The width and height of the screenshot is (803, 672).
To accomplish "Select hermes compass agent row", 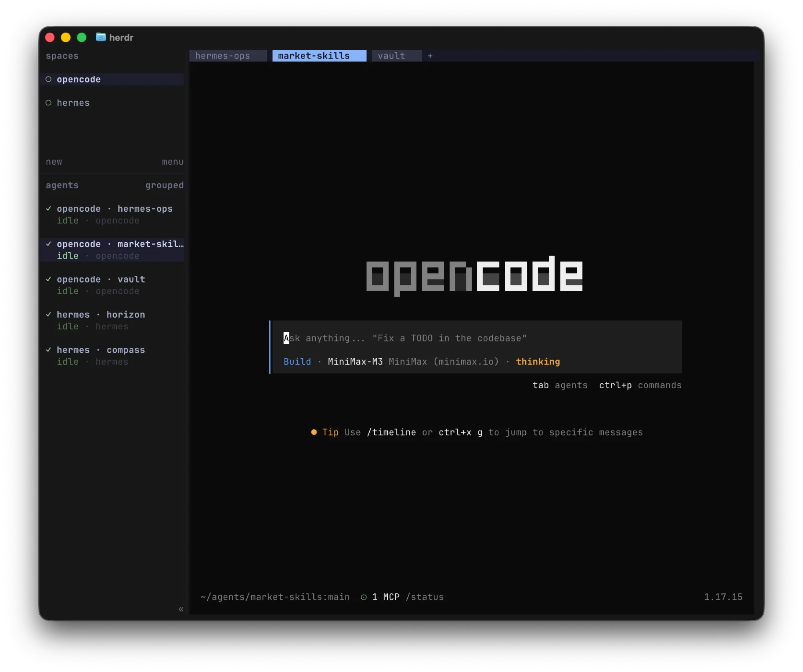I will pyautogui.click(x=112, y=356).
